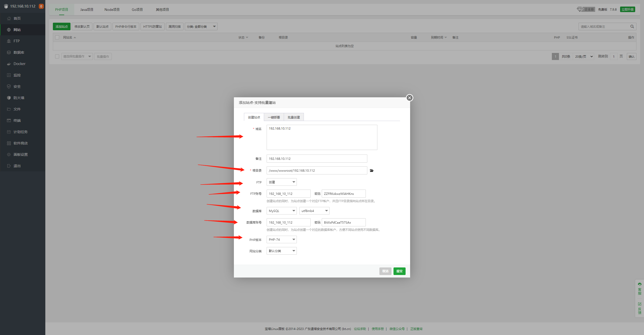
Task: Click the 备注 remark input field
Action: [316, 159]
